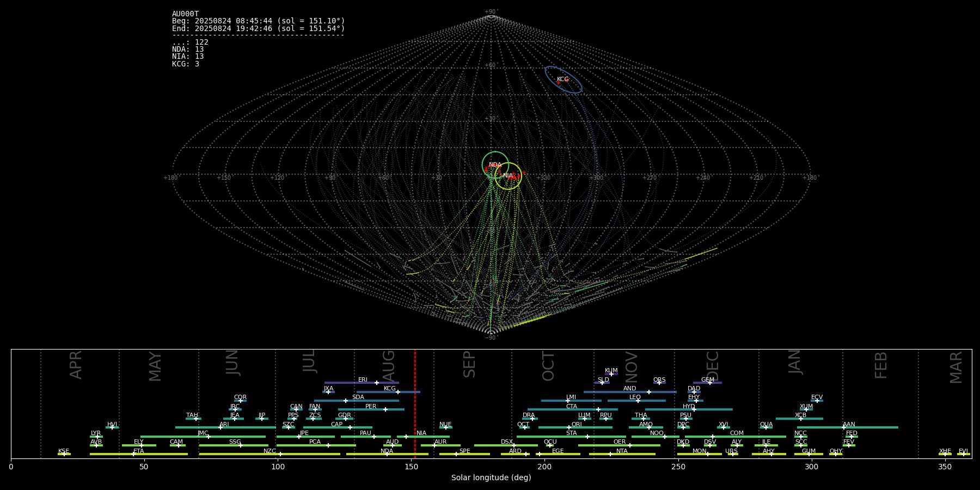This screenshot has height=490, width=980.
Task: Click the COM shower label
Action: click(737, 433)
